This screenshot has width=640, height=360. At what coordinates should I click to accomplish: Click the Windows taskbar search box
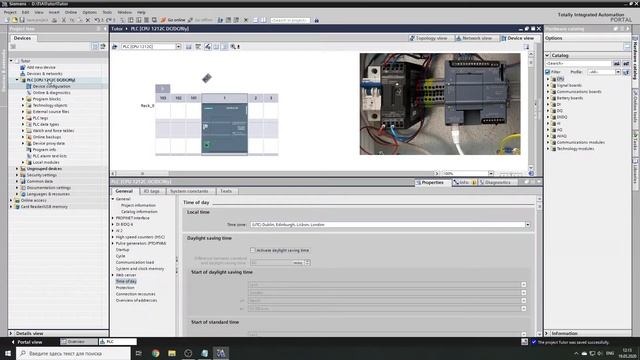[73, 353]
